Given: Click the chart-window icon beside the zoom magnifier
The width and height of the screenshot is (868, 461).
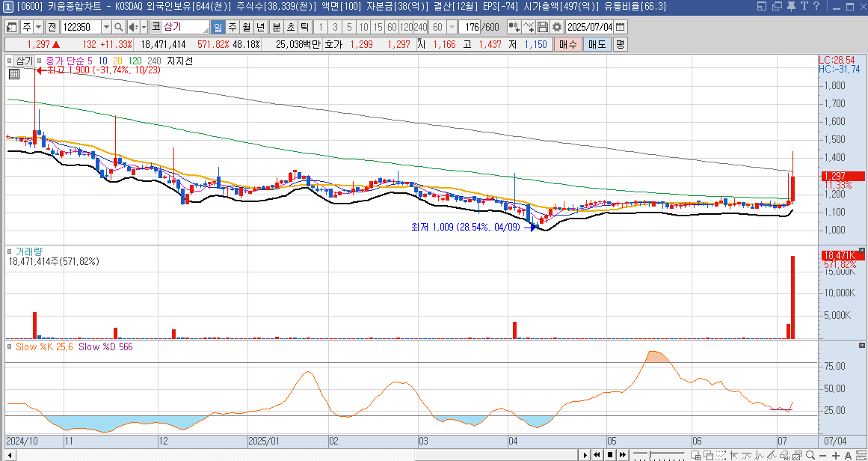Looking at the screenshot, I should coord(797,455).
